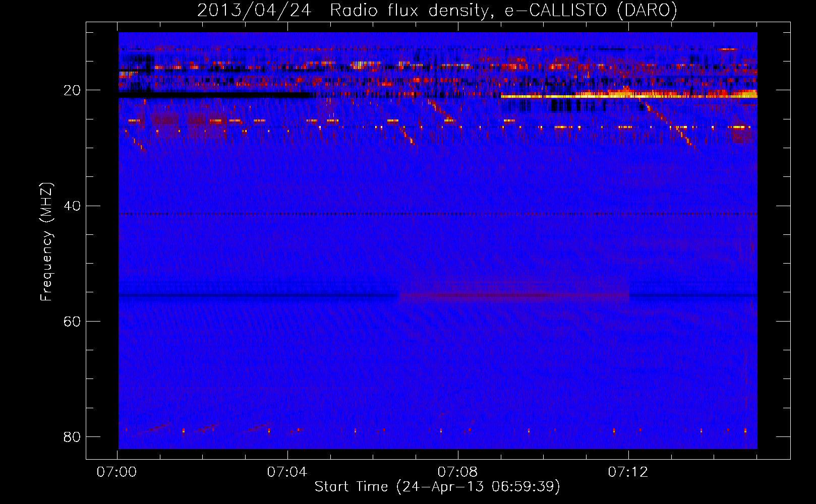Image resolution: width=816 pixels, height=504 pixels.
Task: Click the 07:00 time tick label
Action: 117,472
